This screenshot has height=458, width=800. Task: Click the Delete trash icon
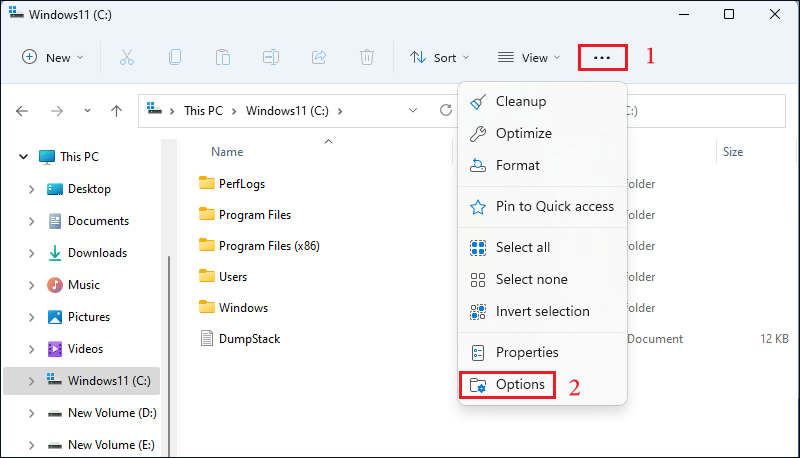pos(367,57)
